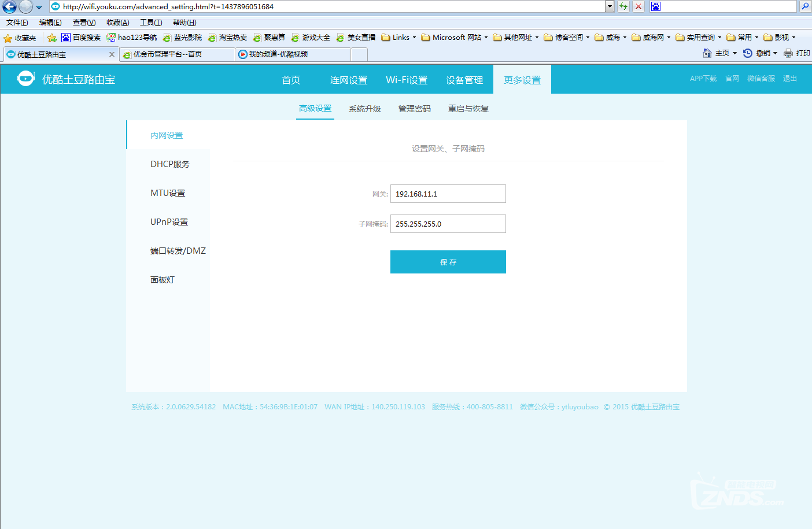Open the 管理密码 sub-tab

[415, 109]
